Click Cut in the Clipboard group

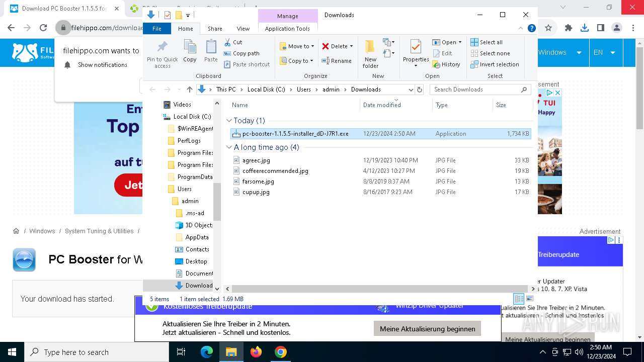(233, 42)
